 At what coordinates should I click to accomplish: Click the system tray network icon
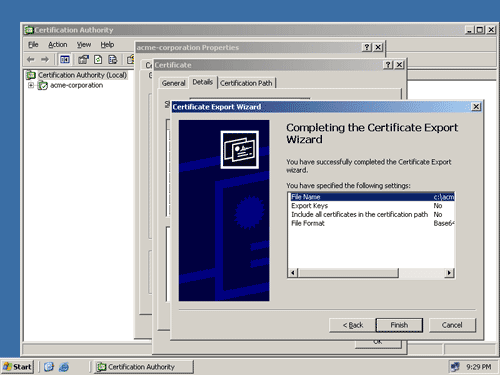pos(455,367)
